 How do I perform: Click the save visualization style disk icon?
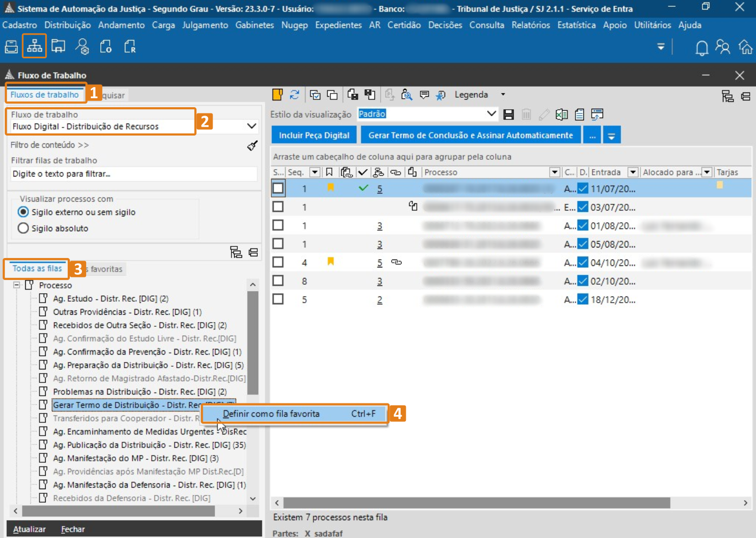tap(508, 115)
